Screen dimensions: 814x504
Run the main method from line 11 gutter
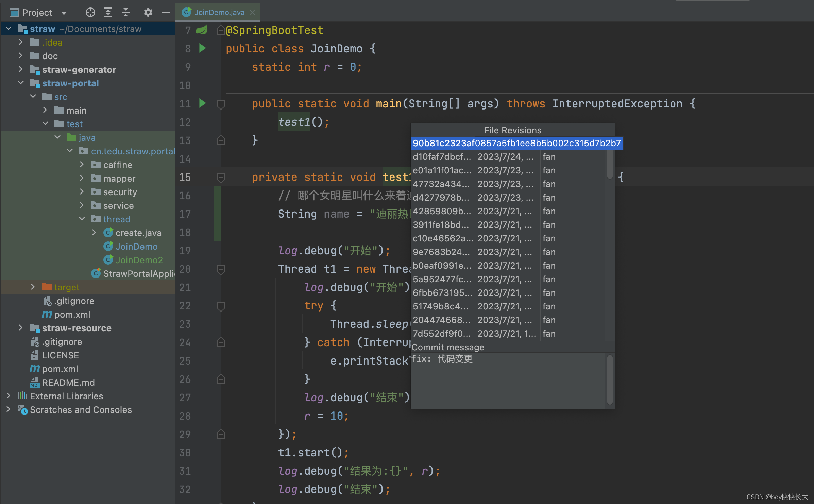[202, 103]
